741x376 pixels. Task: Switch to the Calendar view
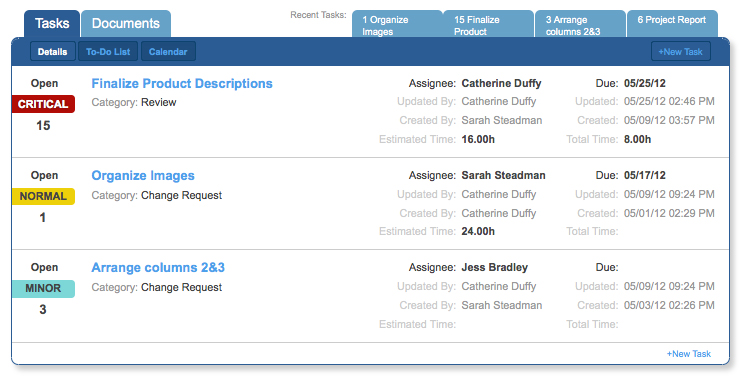click(x=168, y=51)
